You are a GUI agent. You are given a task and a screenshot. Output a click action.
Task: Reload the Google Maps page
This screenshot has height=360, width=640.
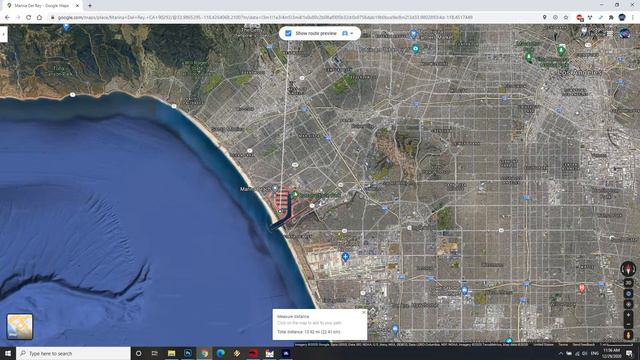[x=29, y=18]
